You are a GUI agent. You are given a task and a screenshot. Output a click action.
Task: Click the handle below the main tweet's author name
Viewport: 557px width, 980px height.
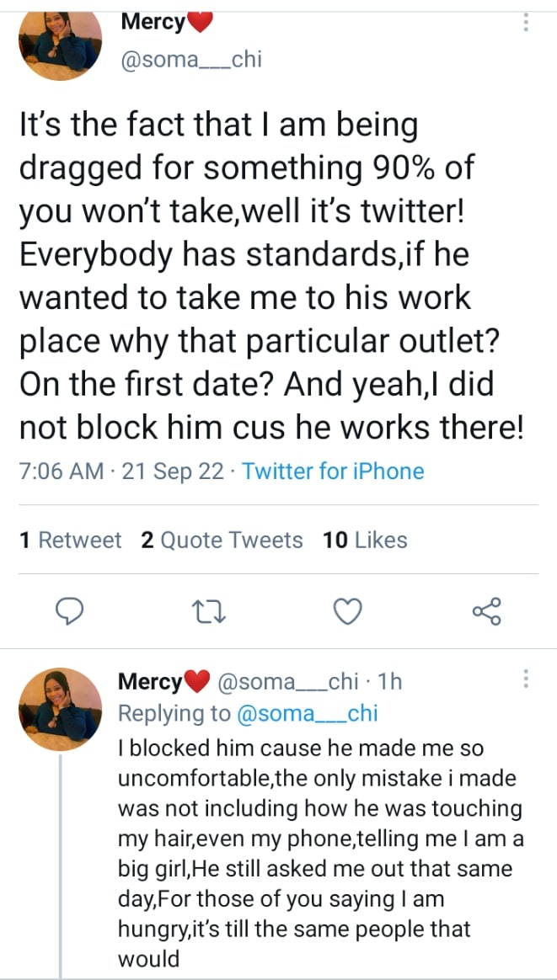pyautogui.click(x=191, y=61)
